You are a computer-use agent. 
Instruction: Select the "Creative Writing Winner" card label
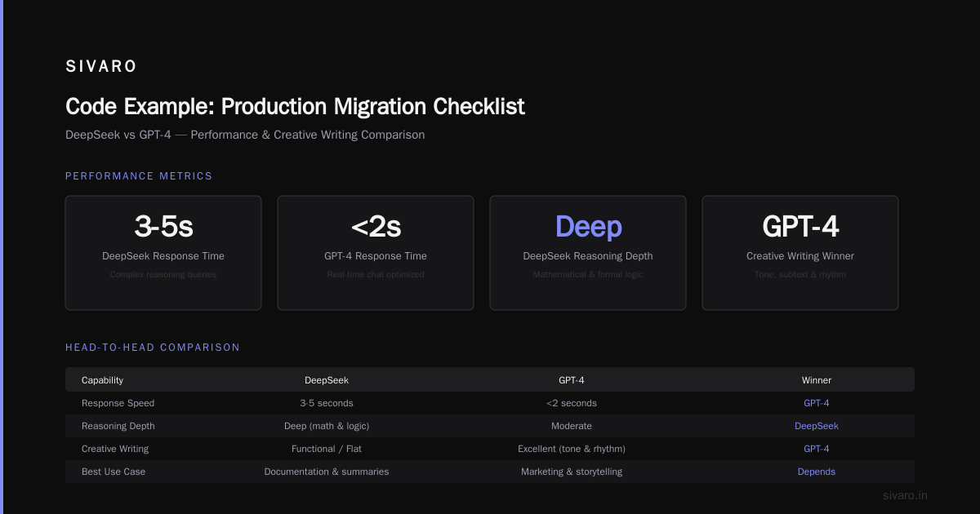pyautogui.click(x=800, y=256)
